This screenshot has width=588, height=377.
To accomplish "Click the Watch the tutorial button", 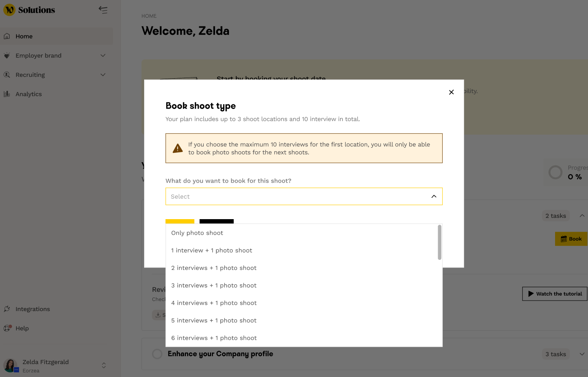I will click(x=554, y=294).
